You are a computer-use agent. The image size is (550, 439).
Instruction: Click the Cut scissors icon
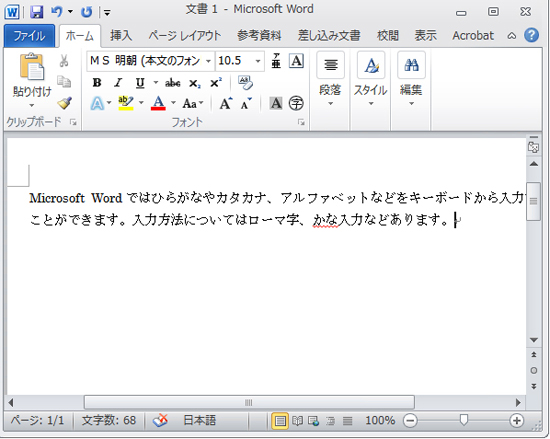click(63, 60)
